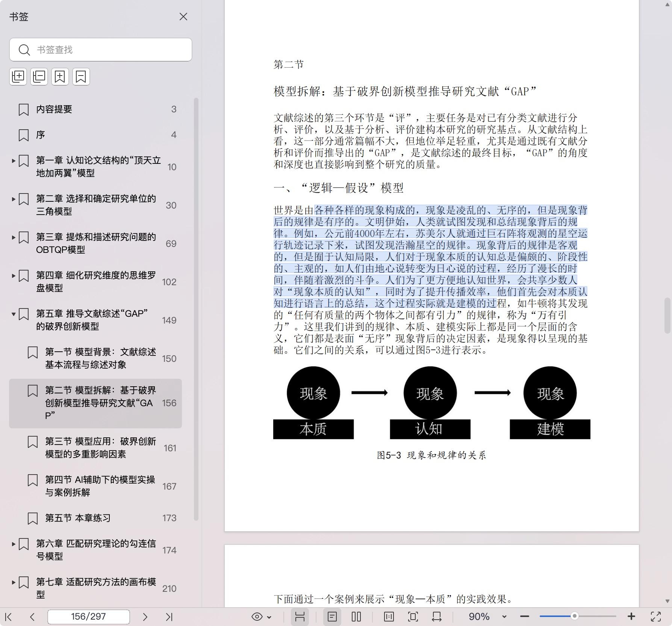
Task: Select 第二节 模型拆解 bookmark
Action: [95, 403]
